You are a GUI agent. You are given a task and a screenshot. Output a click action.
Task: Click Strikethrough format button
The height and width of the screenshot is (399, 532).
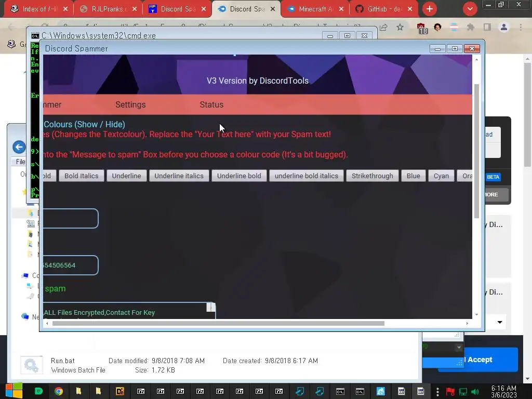click(372, 176)
